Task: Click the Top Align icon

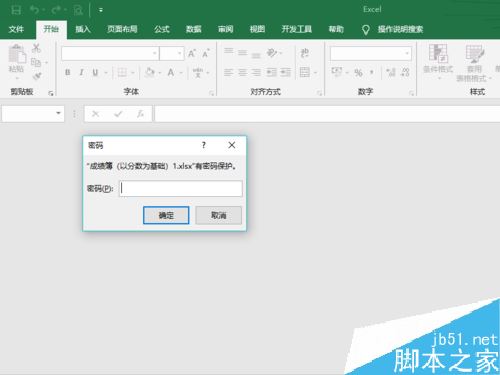Action: (x=229, y=51)
